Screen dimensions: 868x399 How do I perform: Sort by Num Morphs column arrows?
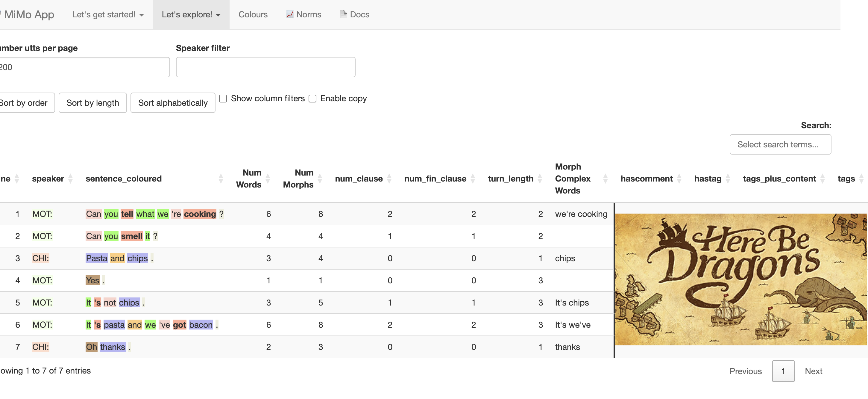320,179
